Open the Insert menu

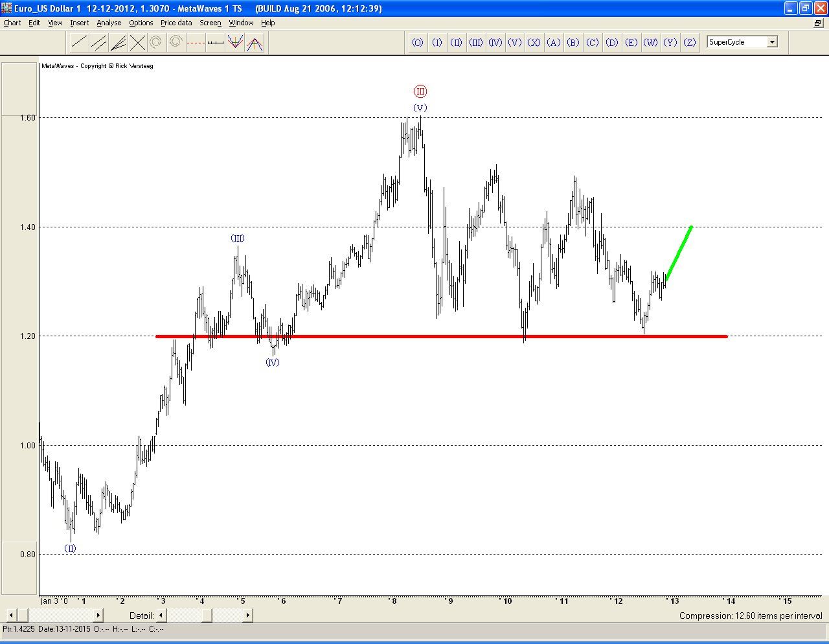click(x=80, y=23)
